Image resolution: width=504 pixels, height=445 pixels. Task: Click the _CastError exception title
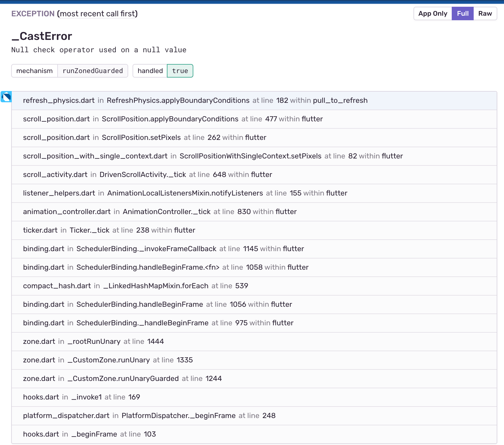point(42,36)
